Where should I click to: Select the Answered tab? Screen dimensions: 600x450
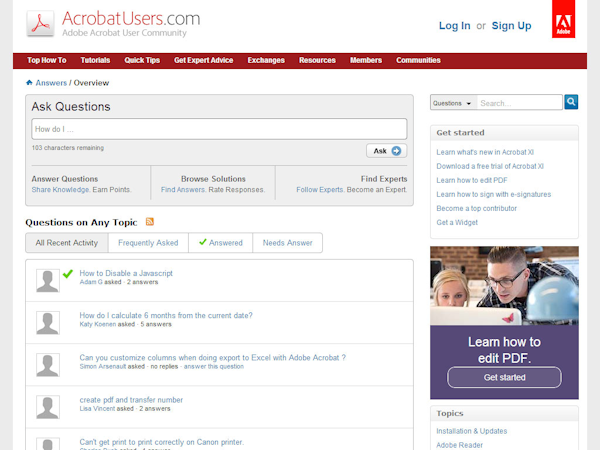(x=221, y=243)
